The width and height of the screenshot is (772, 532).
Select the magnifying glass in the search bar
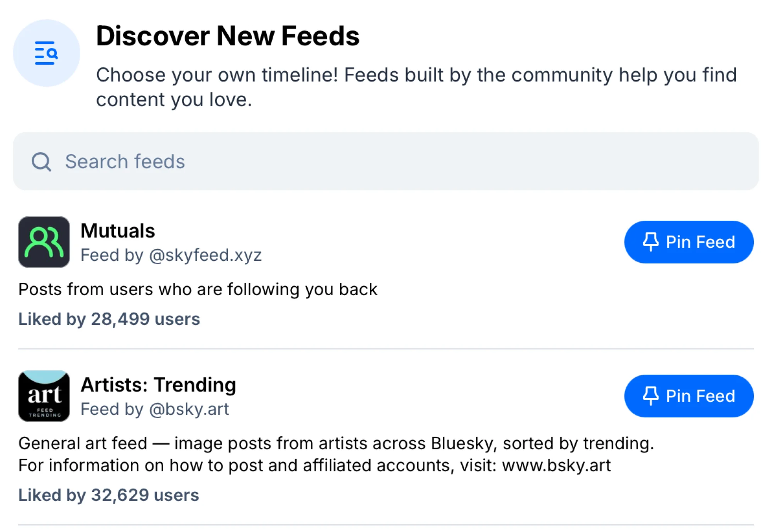(x=41, y=161)
